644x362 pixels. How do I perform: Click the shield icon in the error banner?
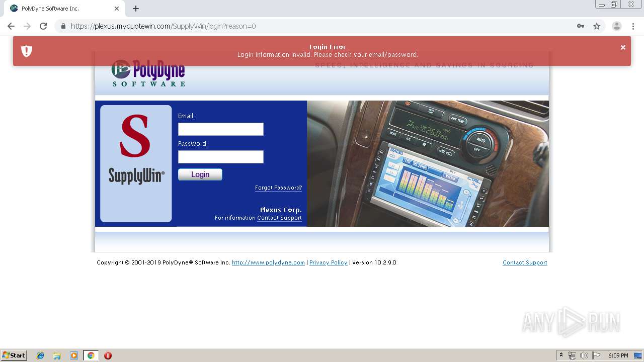(27, 51)
